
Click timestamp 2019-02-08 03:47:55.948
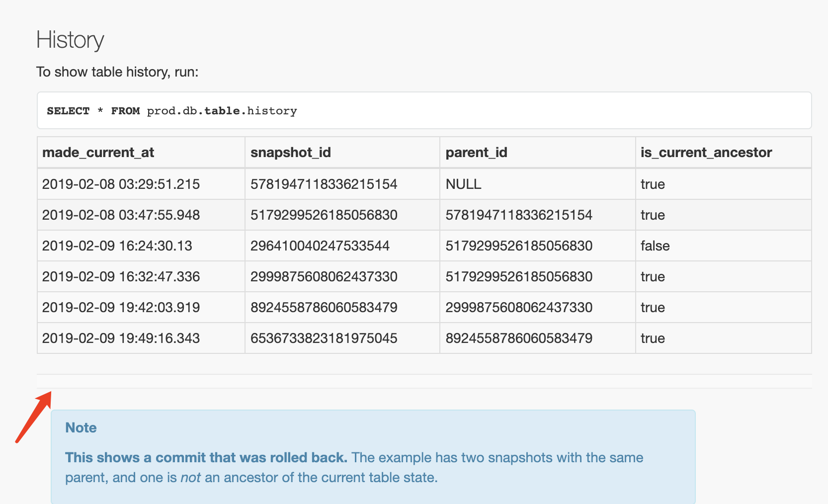[121, 215]
